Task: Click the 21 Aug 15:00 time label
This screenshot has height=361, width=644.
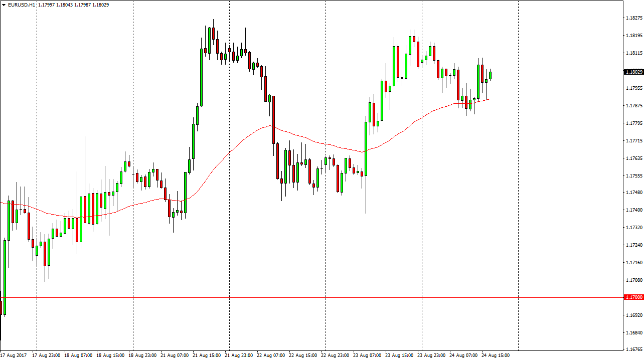Action: coord(207,355)
